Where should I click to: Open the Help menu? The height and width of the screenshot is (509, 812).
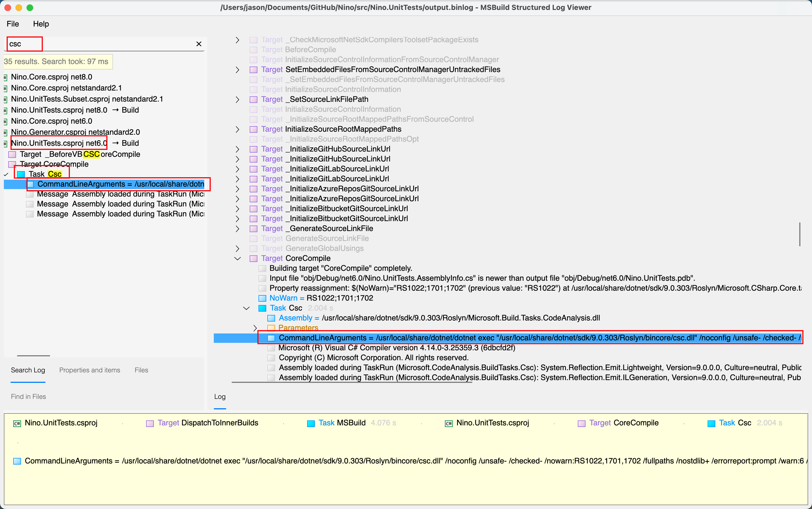[x=41, y=24]
